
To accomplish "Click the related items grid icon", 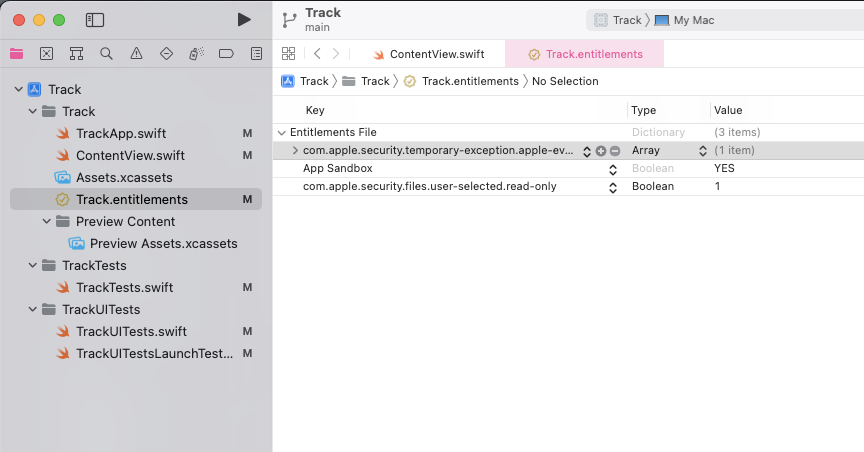I will [x=289, y=54].
